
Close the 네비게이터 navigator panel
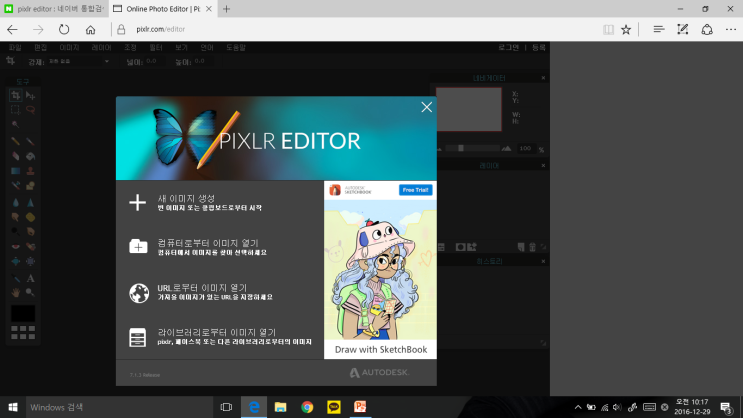coord(543,78)
